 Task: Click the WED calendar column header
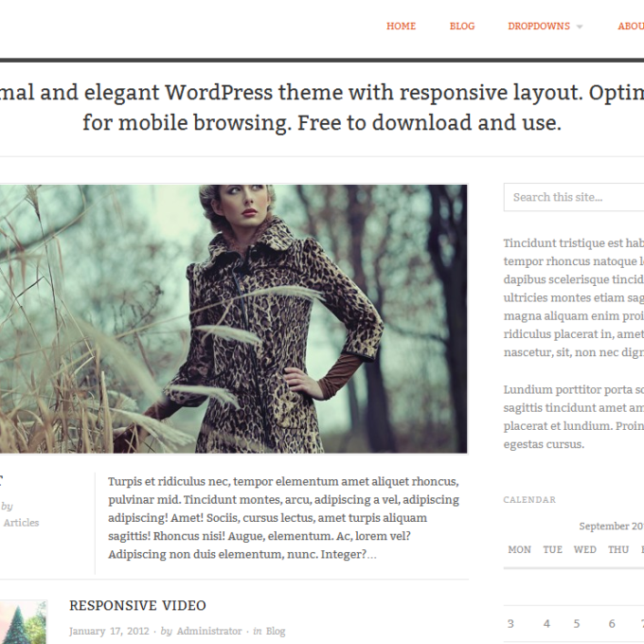click(585, 549)
